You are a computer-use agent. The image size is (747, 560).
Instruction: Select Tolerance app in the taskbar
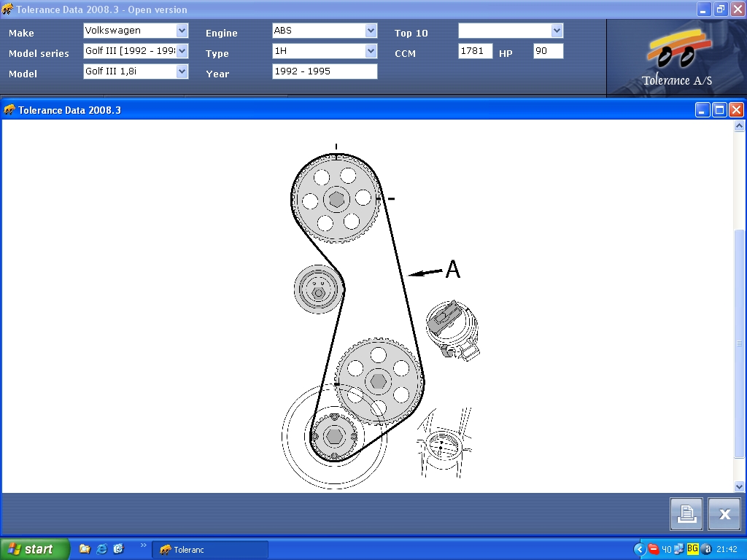pyautogui.click(x=210, y=549)
